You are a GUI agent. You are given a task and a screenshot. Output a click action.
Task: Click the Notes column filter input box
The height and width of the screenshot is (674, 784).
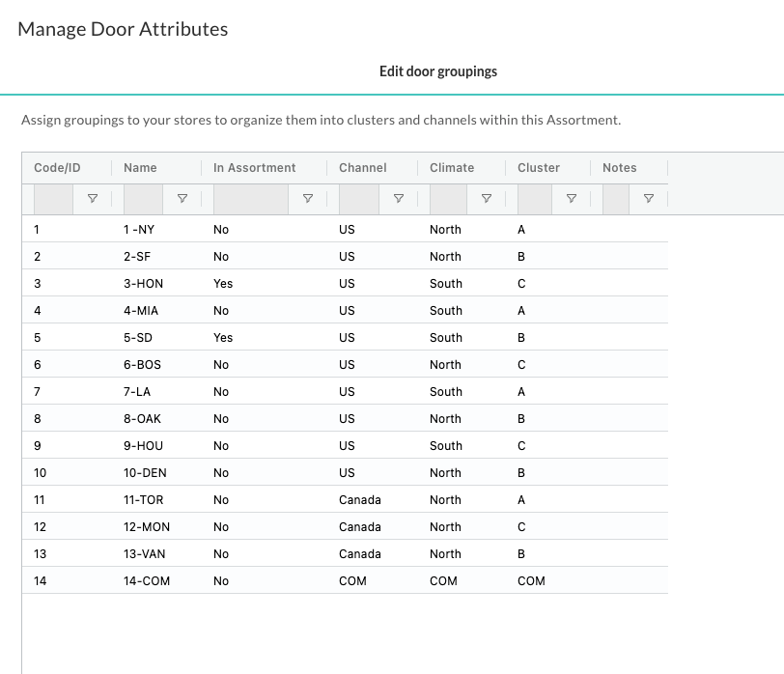point(618,199)
